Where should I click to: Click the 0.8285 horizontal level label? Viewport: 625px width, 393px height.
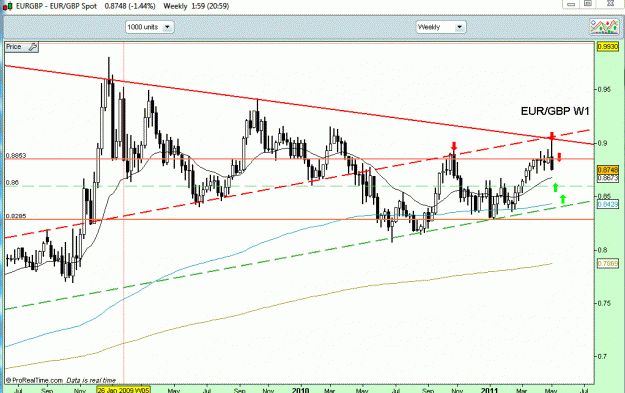(x=16, y=216)
